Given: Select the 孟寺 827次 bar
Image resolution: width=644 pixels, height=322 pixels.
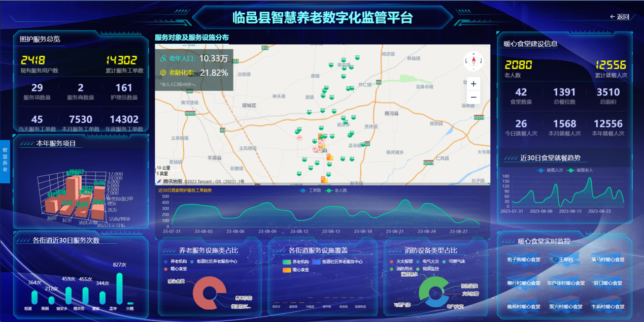Looking at the screenshot, I should tap(119, 288).
